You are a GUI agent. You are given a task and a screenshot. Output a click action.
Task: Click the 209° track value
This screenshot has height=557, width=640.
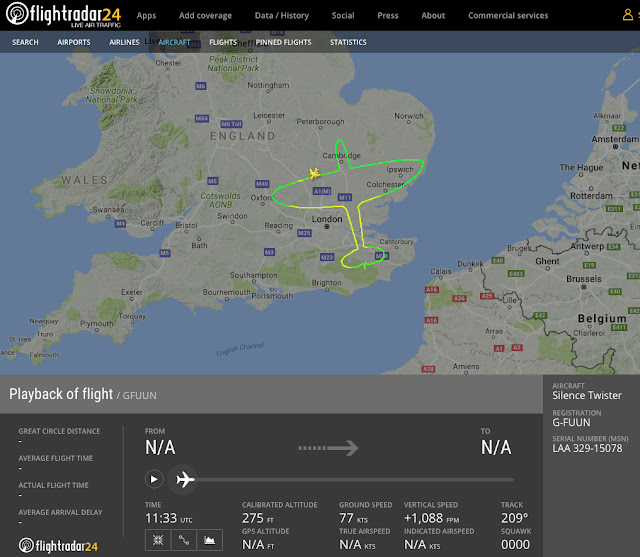(515, 518)
